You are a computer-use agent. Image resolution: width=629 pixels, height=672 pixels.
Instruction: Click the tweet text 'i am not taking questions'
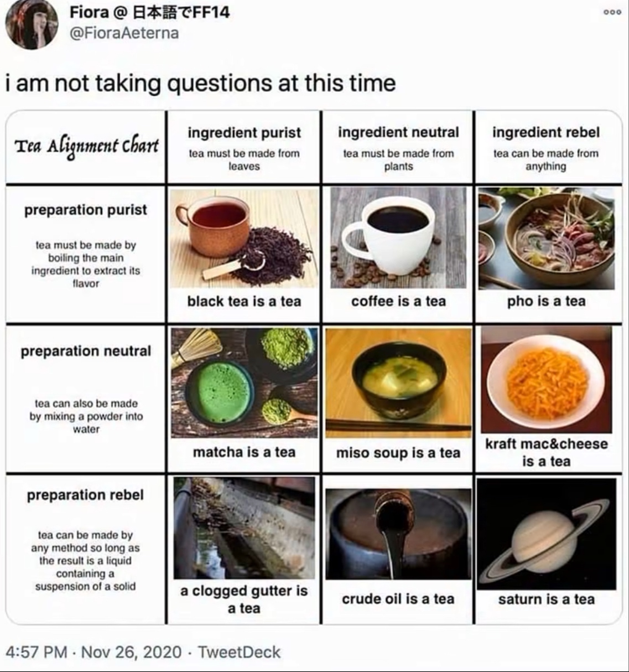point(200,84)
